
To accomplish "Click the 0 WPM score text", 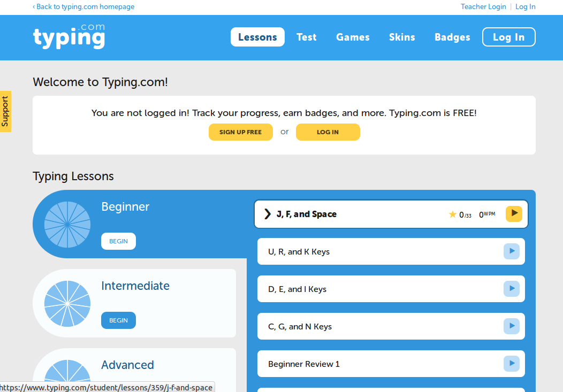I will (x=487, y=214).
